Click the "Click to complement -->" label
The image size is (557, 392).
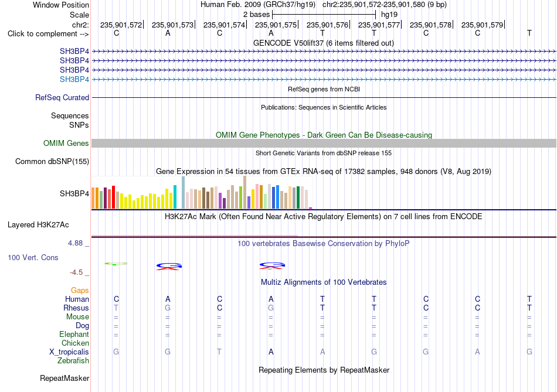48,34
